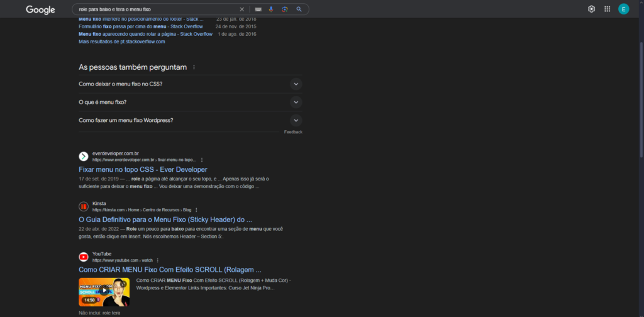Image resolution: width=644 pixels, height=317 pixels.
Task: Open 'Menu fixo aparecendo quando rolar a página'
Action: pyautogui.click(x=146, y=34)
